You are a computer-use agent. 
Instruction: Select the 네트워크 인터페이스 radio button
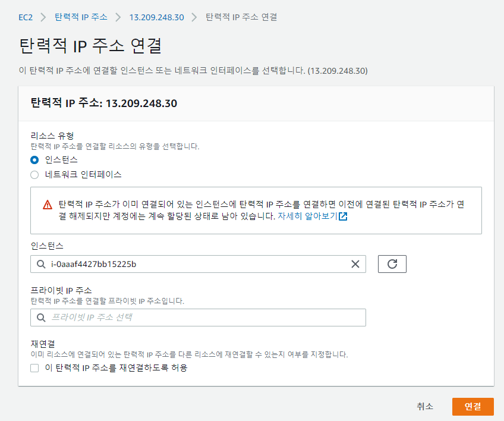tap(34, 175)
